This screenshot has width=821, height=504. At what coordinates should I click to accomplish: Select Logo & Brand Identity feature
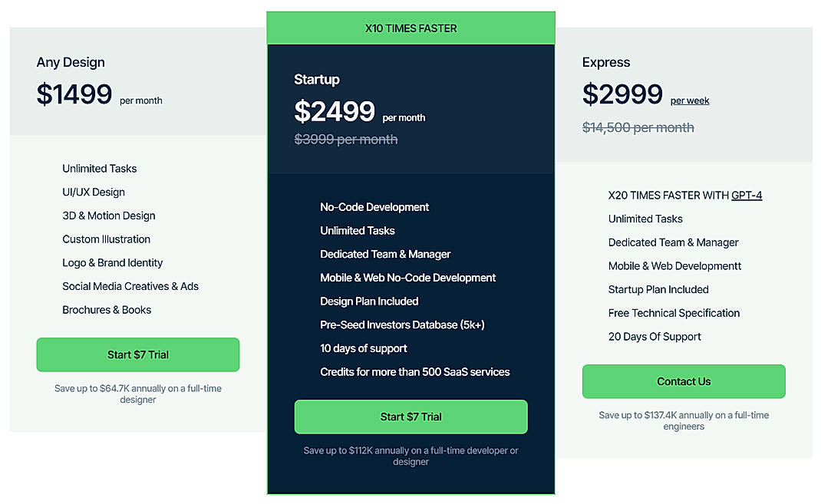pyautogui.click(x=112, y=262)
